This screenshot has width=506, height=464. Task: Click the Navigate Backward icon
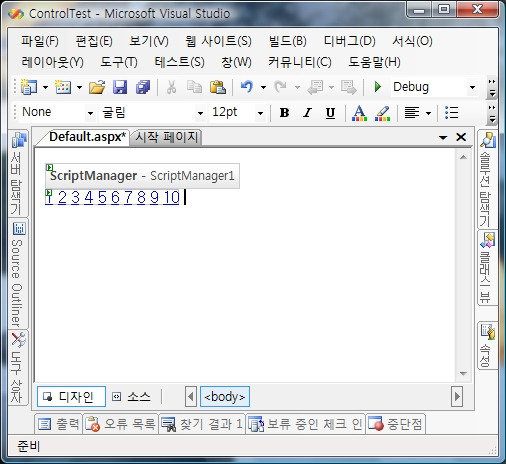315,87
